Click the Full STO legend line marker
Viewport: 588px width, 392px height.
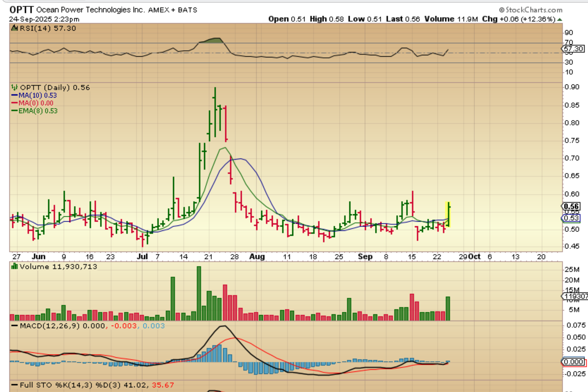click(14, 385)
